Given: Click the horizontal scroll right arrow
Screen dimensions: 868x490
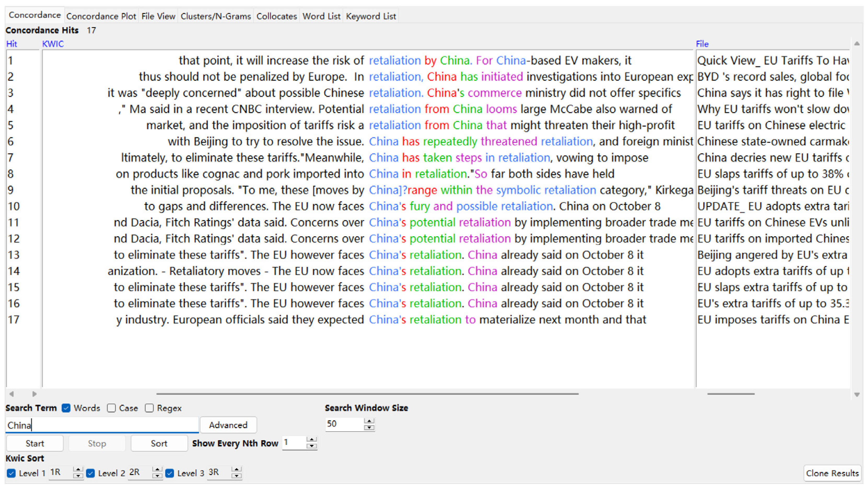Looking at the screenshot, I should coord(34,394).
